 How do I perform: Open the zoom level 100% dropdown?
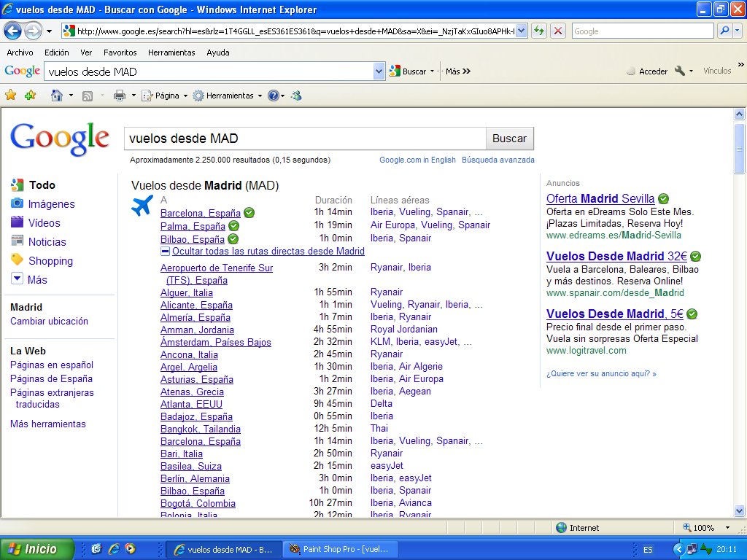727,528
